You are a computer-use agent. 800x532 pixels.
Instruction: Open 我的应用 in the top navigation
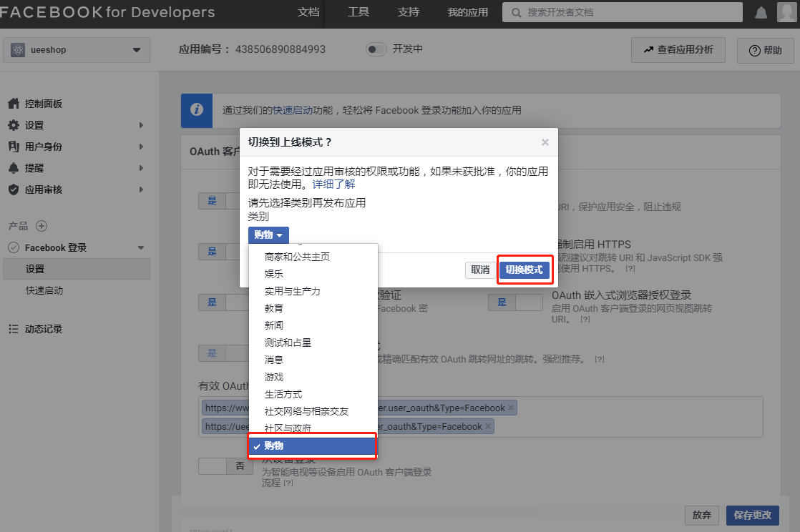coord(467,12)
